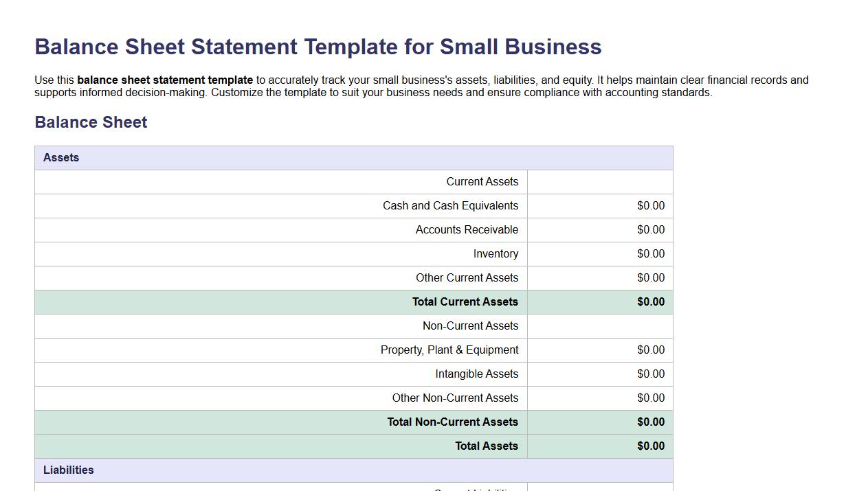Select the Cash and Cash Equivalents label

click(x=450, y=205)
